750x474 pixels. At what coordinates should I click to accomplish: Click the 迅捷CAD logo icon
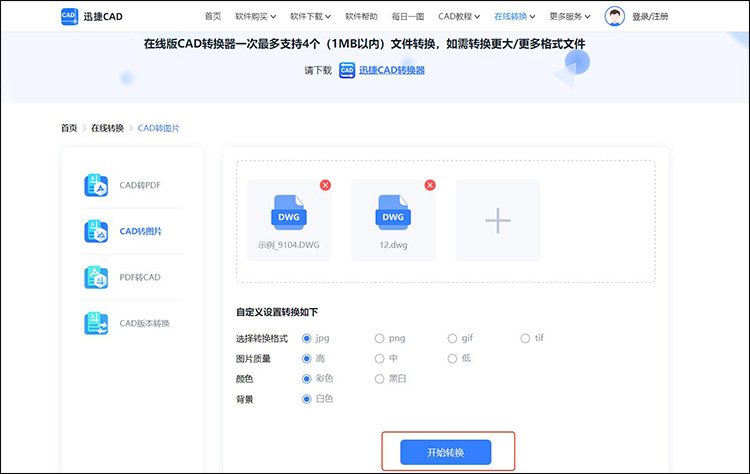tap(69, 16)
